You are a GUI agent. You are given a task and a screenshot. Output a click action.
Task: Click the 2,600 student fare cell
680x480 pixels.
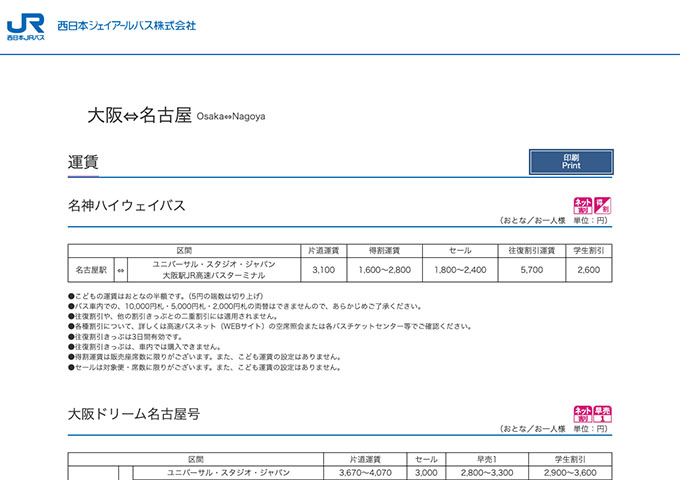click(x=588, y=270)
